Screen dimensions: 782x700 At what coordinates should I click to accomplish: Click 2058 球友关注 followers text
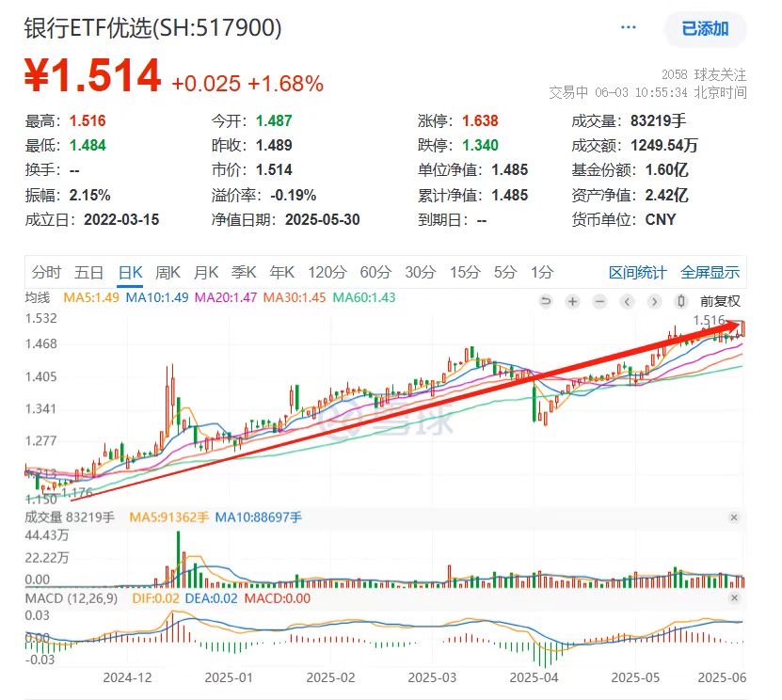point(704,74)
